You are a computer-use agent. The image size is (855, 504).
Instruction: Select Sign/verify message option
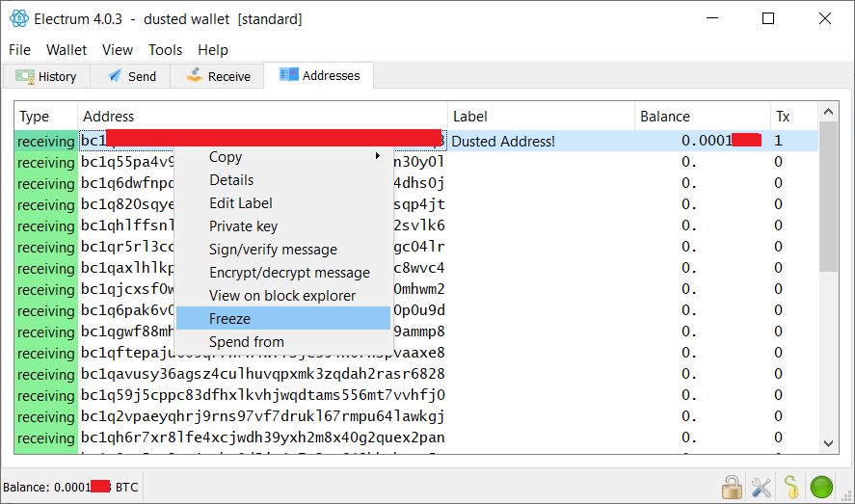coord(283,250)
